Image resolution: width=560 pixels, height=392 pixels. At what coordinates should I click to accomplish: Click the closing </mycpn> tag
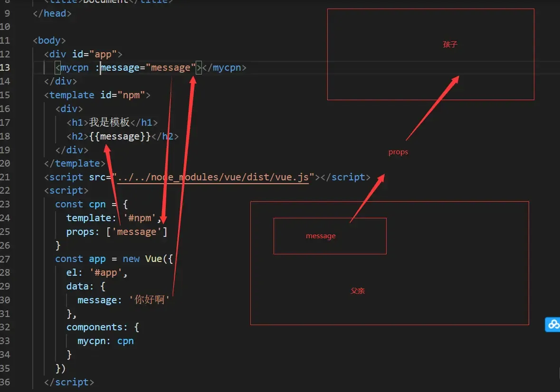click(225, 67)
